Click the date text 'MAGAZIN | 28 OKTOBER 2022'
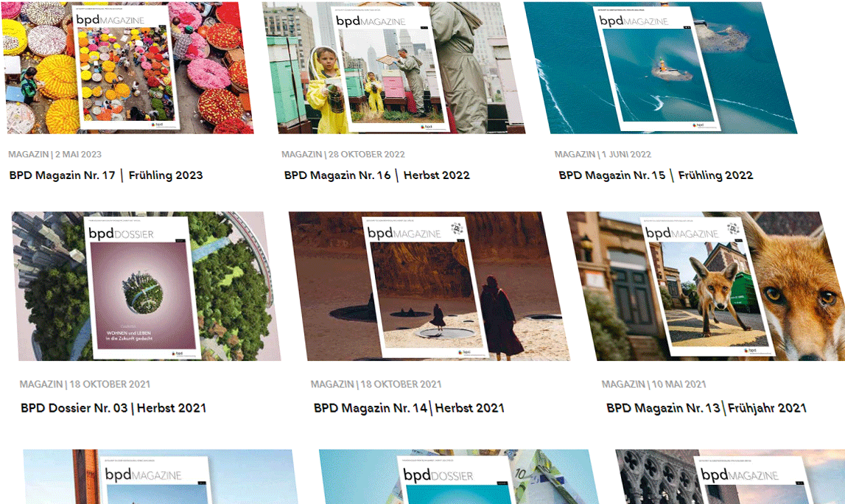This screenshot has height=504, width=845. [x=343, y=154]
